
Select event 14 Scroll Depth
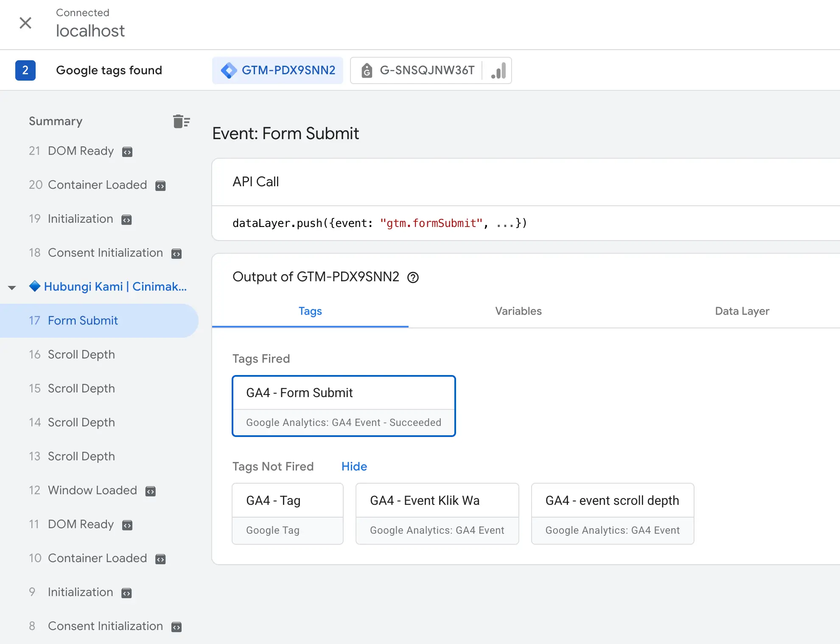pos(72,423)
